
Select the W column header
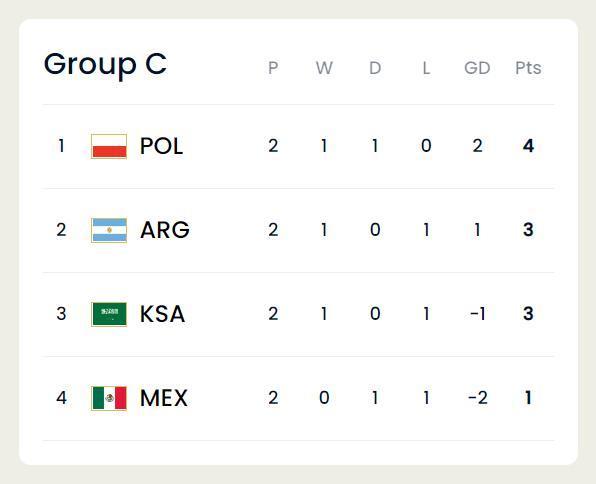click(x=324, y=68)
